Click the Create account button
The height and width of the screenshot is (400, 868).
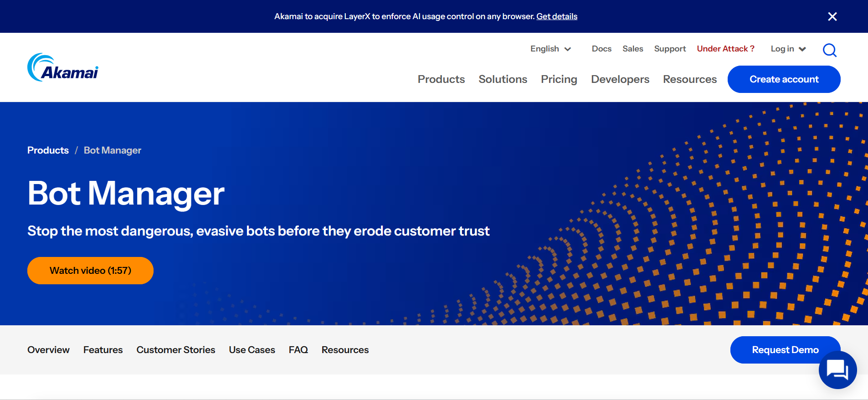point(784,79)
